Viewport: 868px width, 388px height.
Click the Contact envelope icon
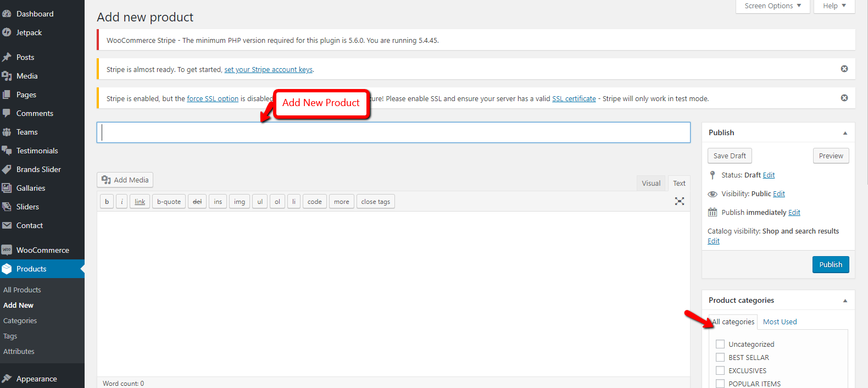[x=7, y=225]
